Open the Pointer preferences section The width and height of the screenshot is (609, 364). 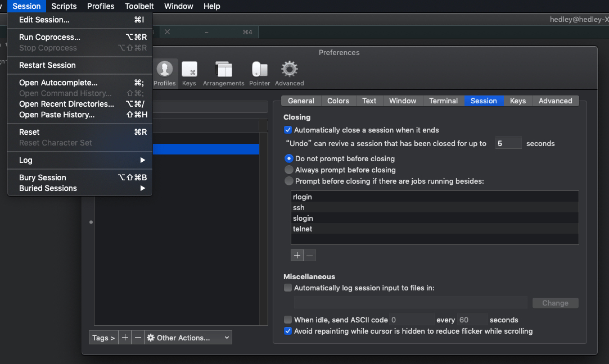click(x=259, y=69)
